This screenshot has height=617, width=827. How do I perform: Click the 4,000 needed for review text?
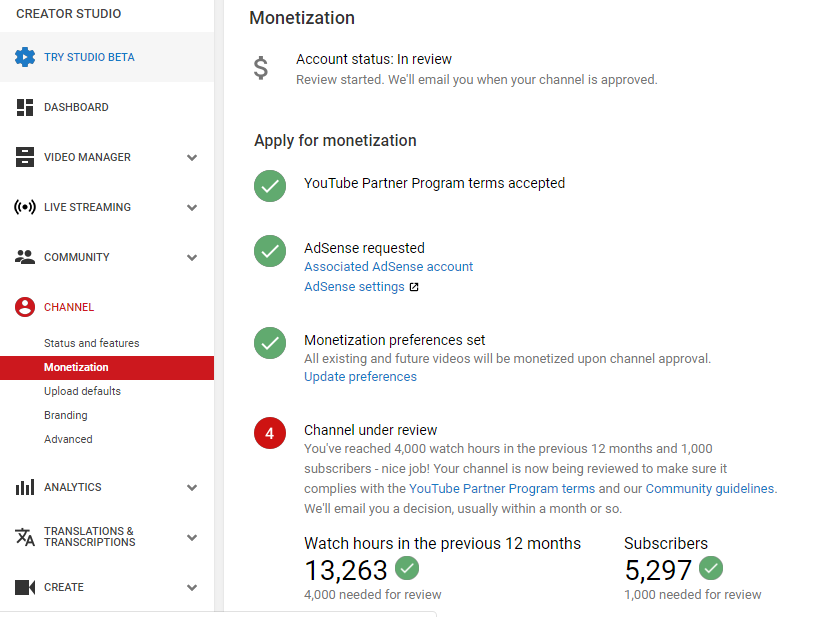pos(373,595)
